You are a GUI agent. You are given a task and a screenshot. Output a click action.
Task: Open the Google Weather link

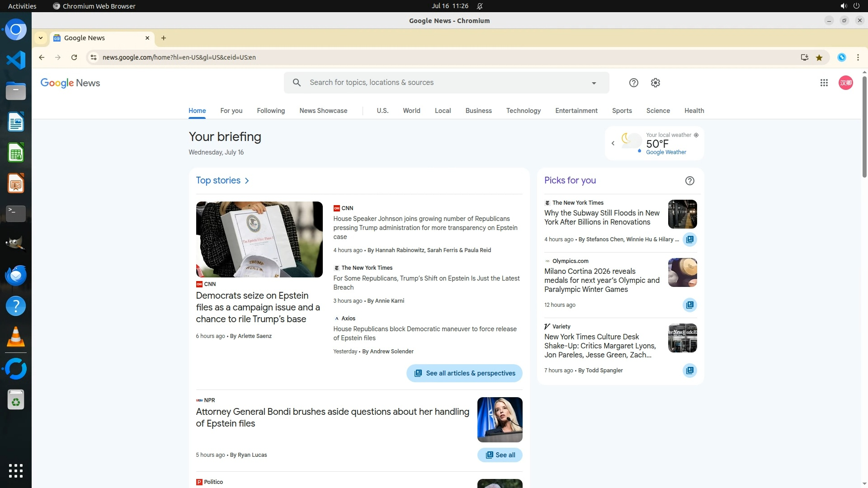coord(665,152)
